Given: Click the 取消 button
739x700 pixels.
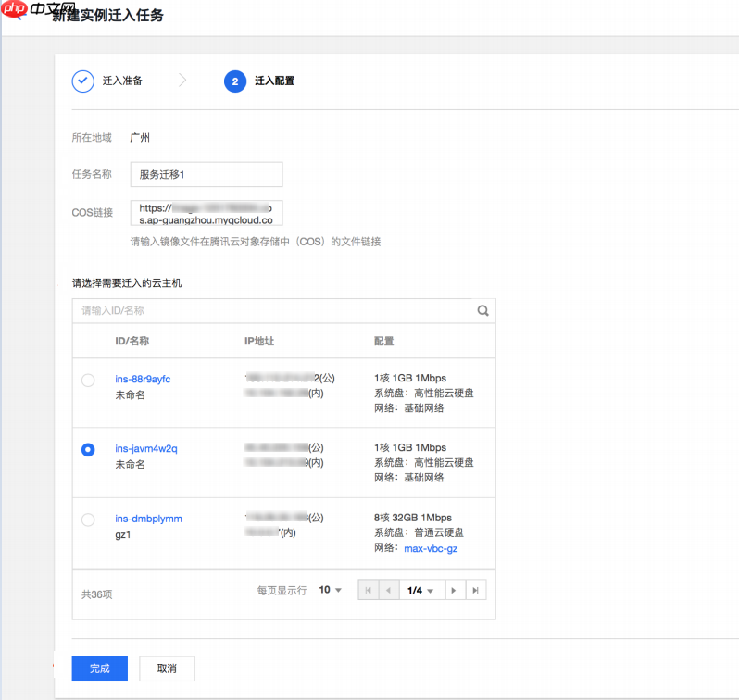Looking at the screenshot, I should pos(167,669).
